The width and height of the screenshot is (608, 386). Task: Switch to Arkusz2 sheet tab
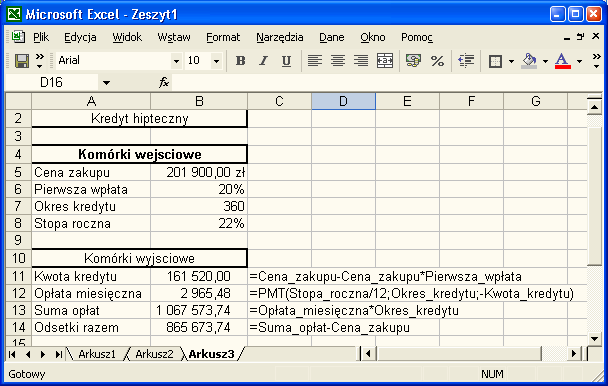pos(154,354)
